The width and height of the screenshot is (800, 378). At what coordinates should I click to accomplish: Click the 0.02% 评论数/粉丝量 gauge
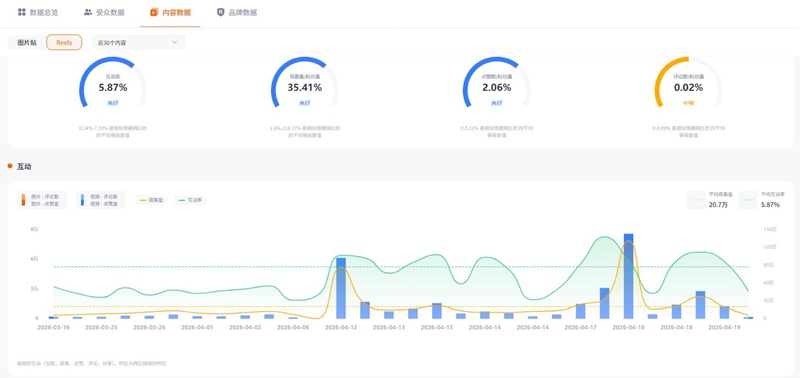(688, 82)
